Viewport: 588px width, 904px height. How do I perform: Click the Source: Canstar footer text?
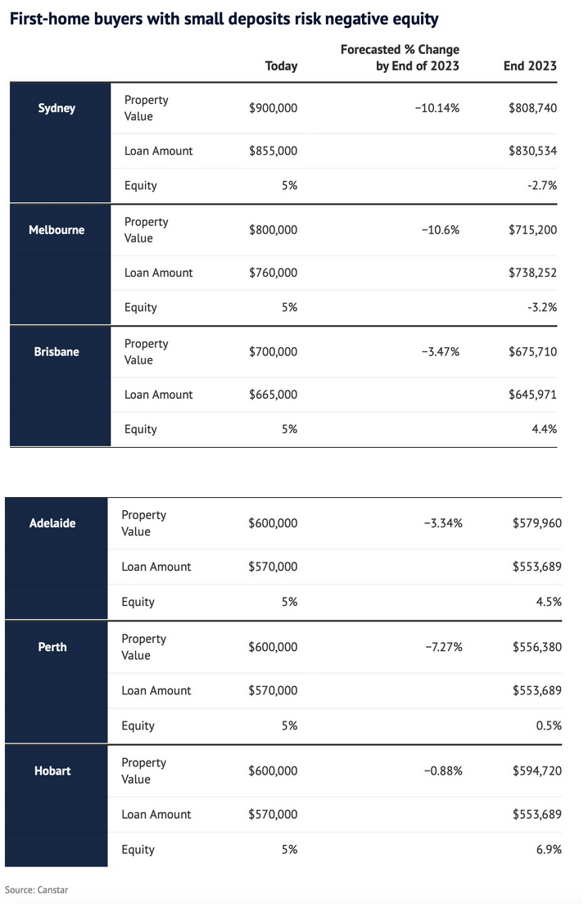pyautogui.click(x=36, y=889)
